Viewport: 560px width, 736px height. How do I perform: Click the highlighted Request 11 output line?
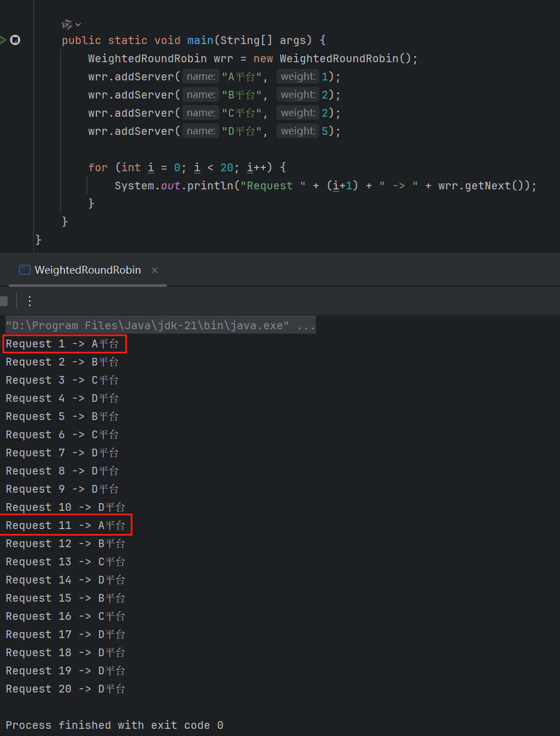tap(65, 525)
